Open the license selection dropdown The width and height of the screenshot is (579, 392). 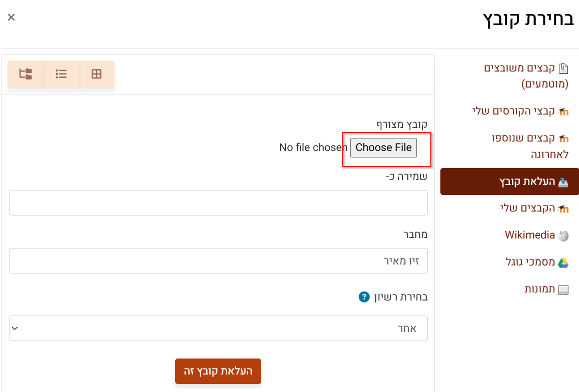pos(218,328)
